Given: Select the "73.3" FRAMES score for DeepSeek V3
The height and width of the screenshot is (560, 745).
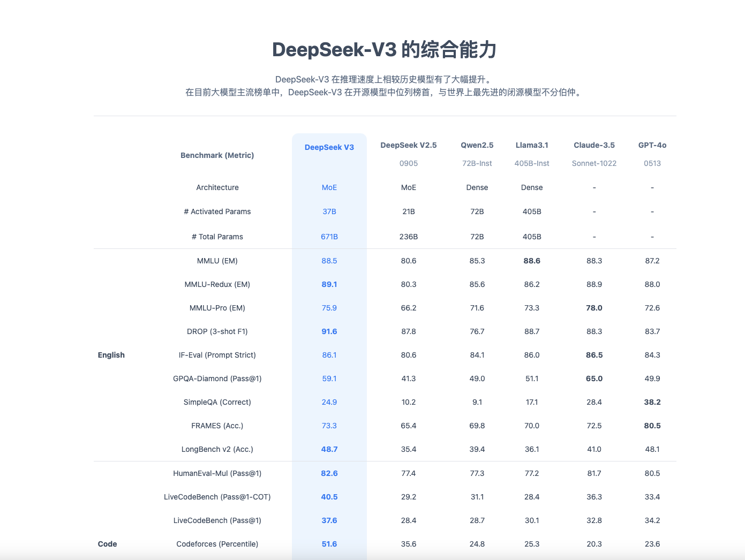Looking at the screenshot, I should (329, 426).
